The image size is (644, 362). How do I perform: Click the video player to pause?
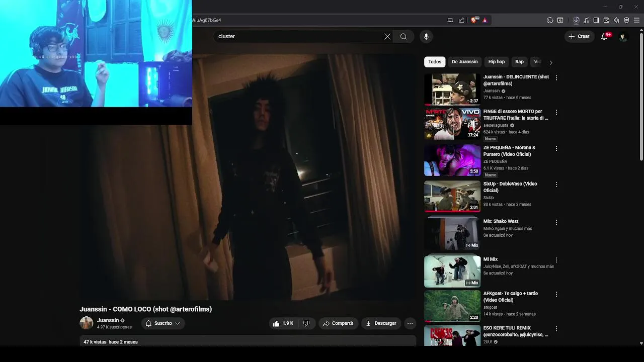coord(248,177)
